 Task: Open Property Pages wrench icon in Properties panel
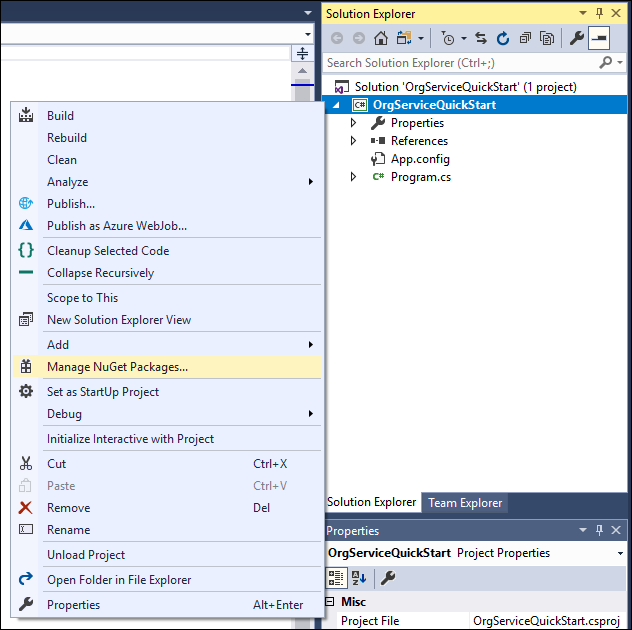pyautogui.click(x=388, y=578)
